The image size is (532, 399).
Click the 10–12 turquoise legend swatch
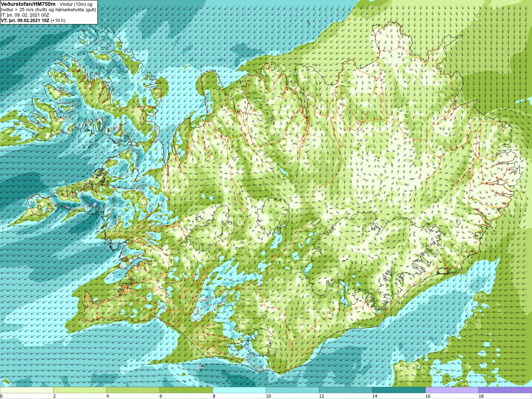pos(293,390)
